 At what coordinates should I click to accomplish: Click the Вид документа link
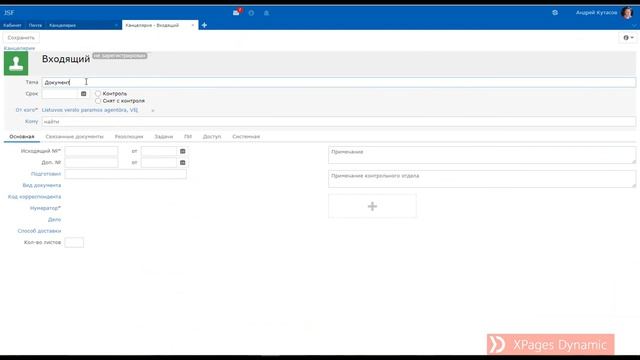point(42,185)
